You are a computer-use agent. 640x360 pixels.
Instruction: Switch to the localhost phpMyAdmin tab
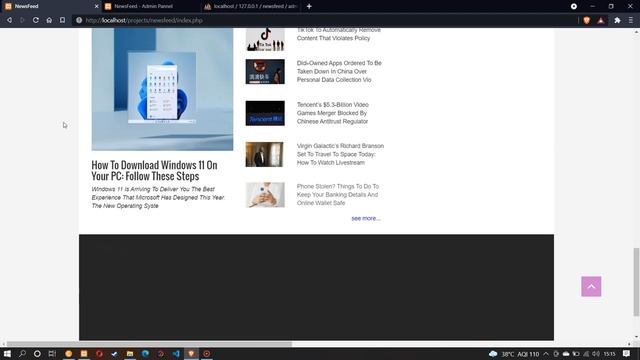[x=251, y=6]
